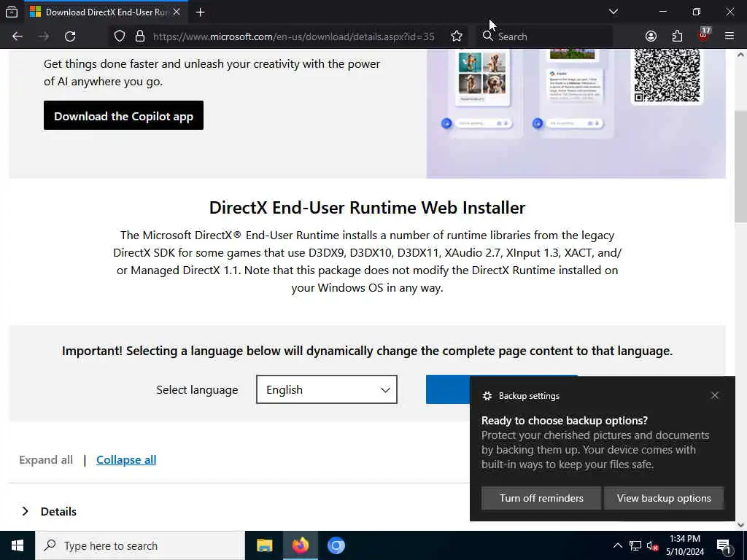Open the Action Center notifications icon
Image resolution: width=747 pixels, height=560 pixels.
[724, 545]
